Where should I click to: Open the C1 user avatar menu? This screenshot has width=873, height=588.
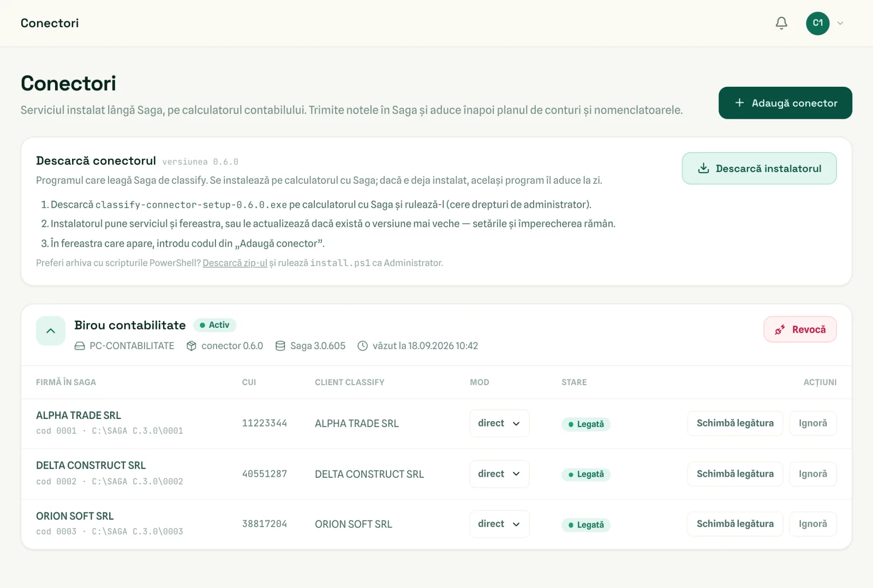click(x=817, y=23)
